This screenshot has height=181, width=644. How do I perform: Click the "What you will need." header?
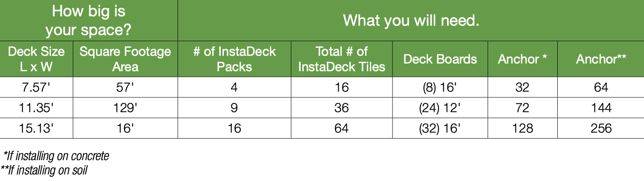pyautogui.click(x=411, y=20)
